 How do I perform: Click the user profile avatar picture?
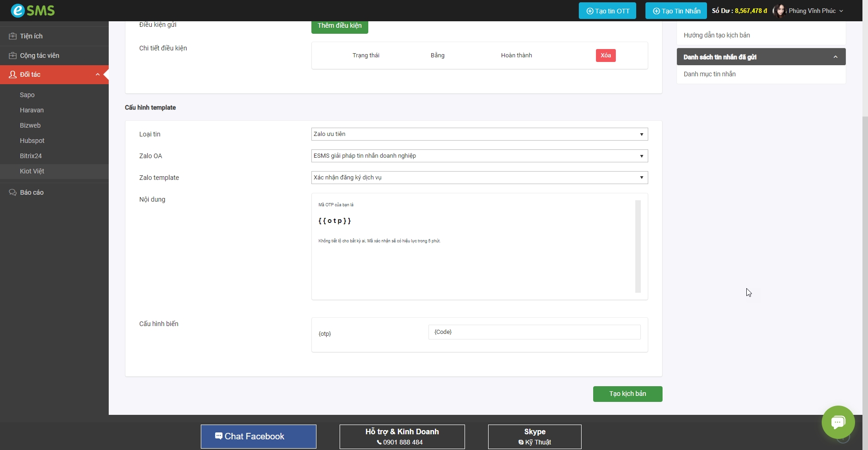tap(780, 11)
